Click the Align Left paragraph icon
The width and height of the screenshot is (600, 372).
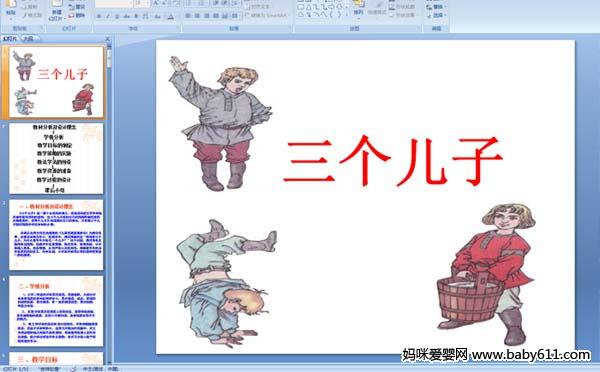pyautogui.click(x=188, y=16)
